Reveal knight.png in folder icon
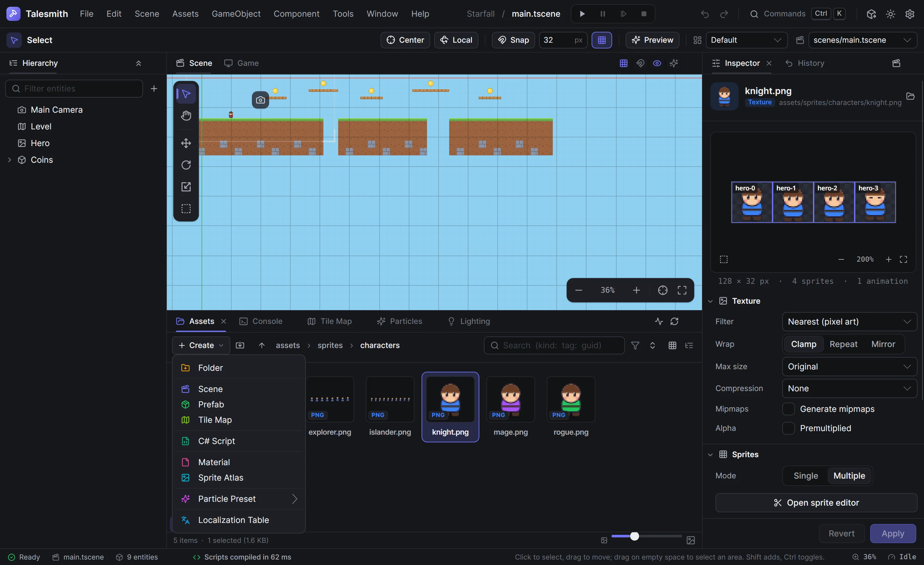 [910, 96]
